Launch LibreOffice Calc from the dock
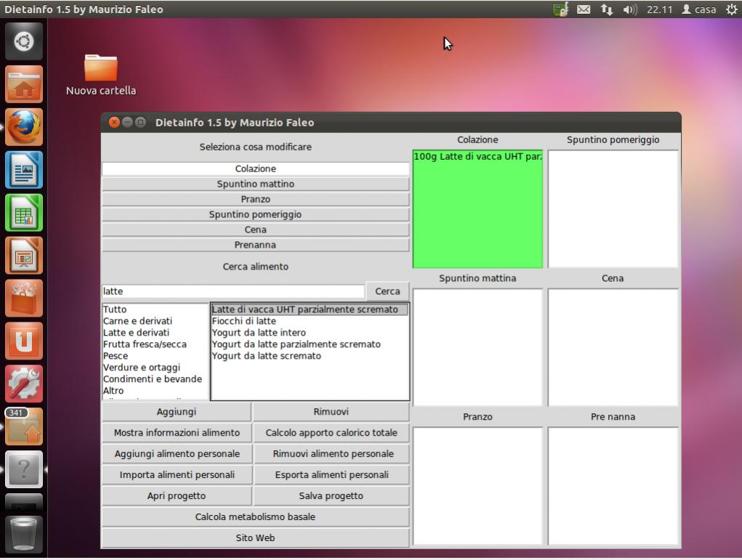This screenshot has width=742, height=560. 24,213
